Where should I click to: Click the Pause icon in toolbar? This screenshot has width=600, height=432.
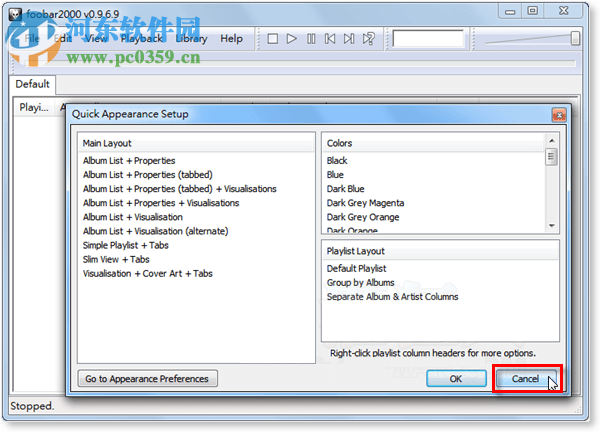(311, 39)
